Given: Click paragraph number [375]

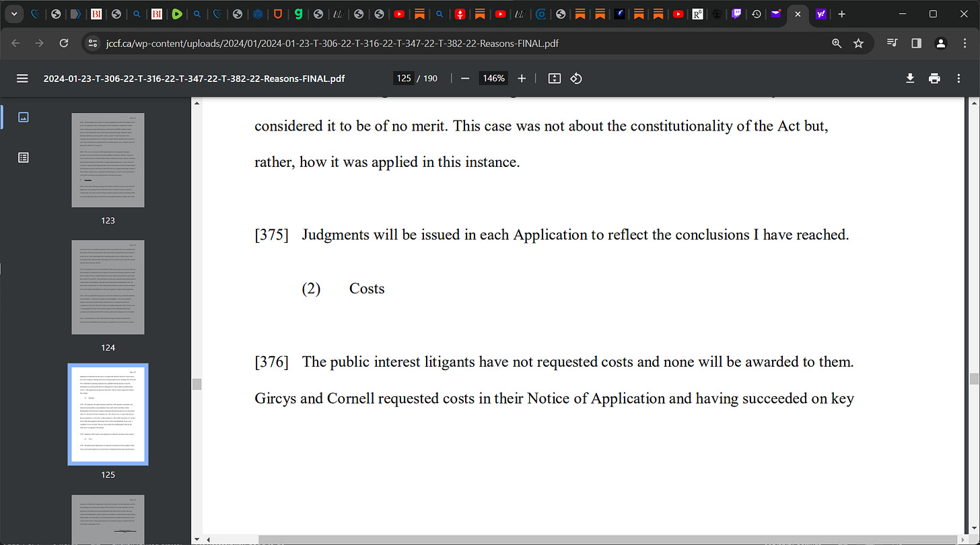Looking at the screenshot, I should (271, 235).
